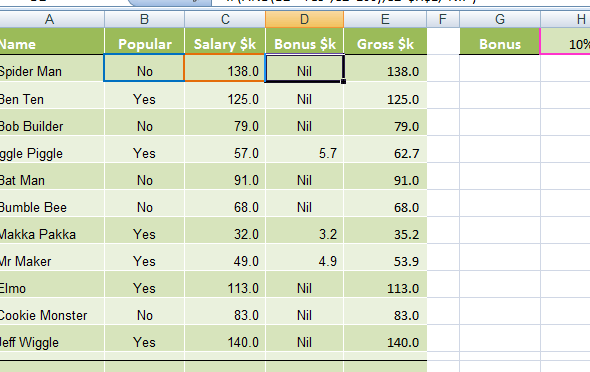Select the Iggle Piggle name cell
590x372 pixels.
tap(52, 150)
